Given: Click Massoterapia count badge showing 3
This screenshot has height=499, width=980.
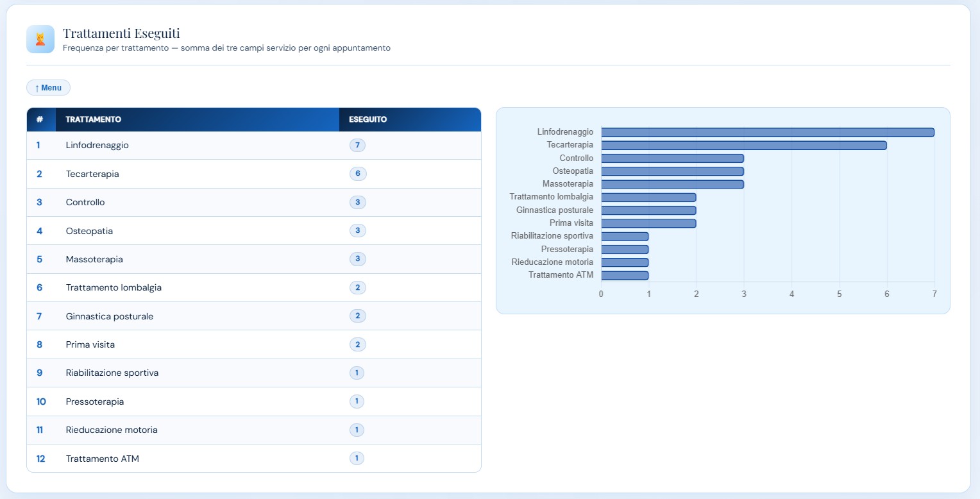Looking at the screenshot, I should point(358,259).
